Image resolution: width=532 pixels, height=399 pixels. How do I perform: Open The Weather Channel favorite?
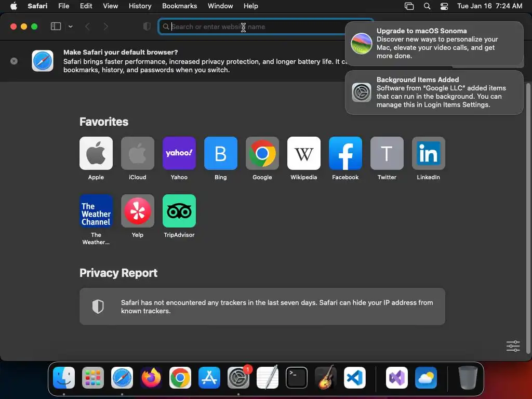pyautogui.click(x=96, y=211)
